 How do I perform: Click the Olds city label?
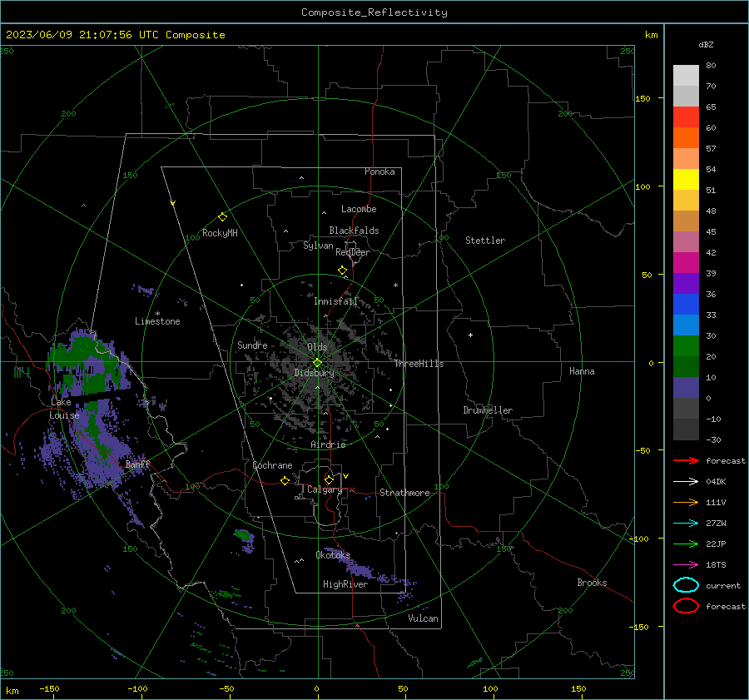(x=317, y=347)
